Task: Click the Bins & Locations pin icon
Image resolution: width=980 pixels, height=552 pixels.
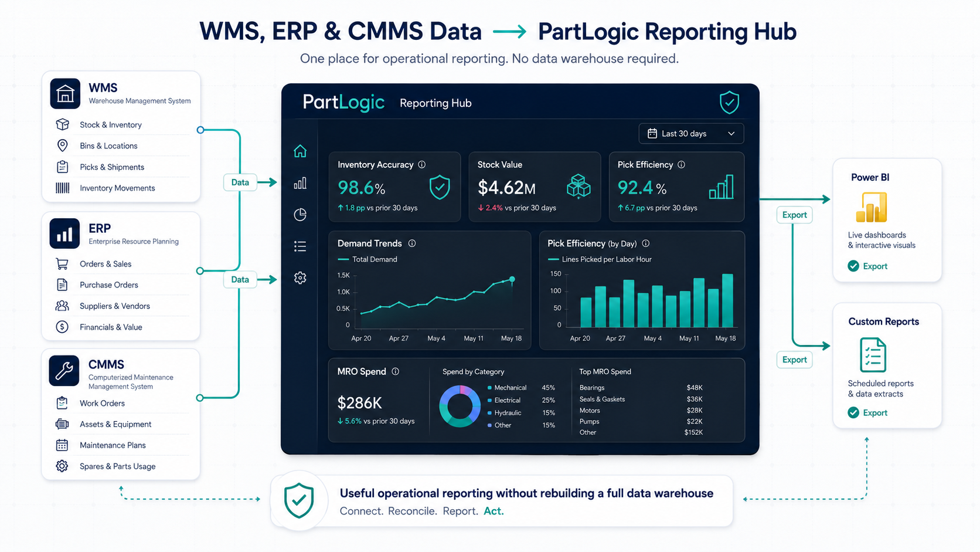Action: (62, 145)
